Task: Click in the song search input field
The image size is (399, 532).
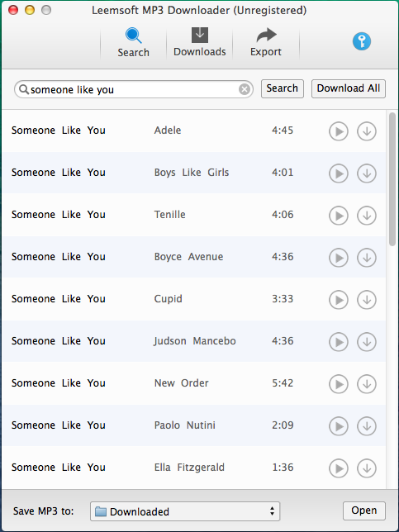Action: [134, 89]
